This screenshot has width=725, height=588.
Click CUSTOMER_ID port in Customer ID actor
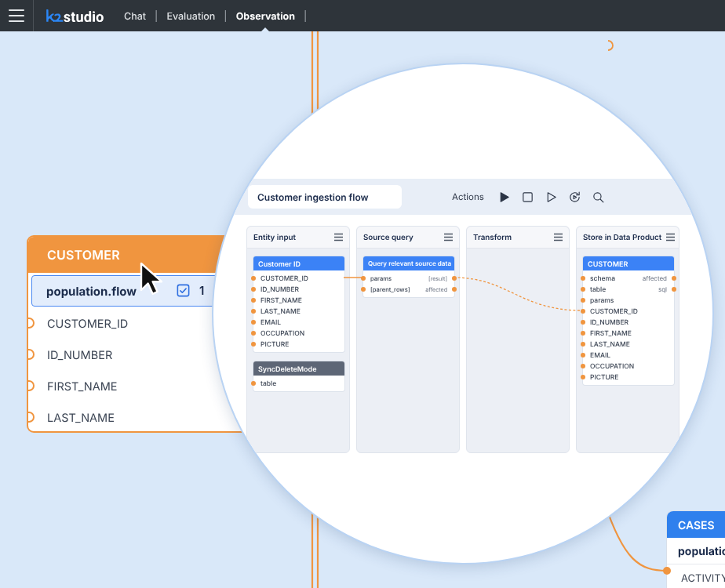253,278
